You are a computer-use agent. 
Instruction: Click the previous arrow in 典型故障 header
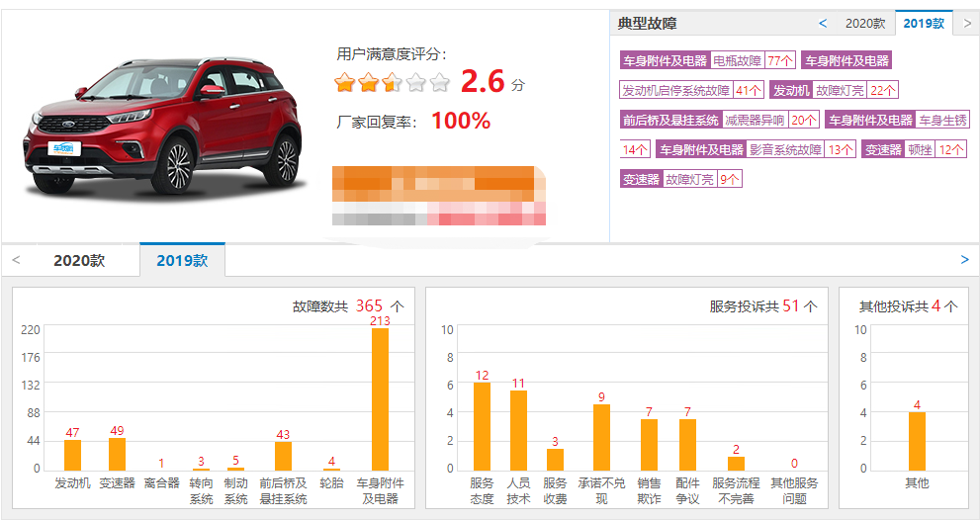823,24
